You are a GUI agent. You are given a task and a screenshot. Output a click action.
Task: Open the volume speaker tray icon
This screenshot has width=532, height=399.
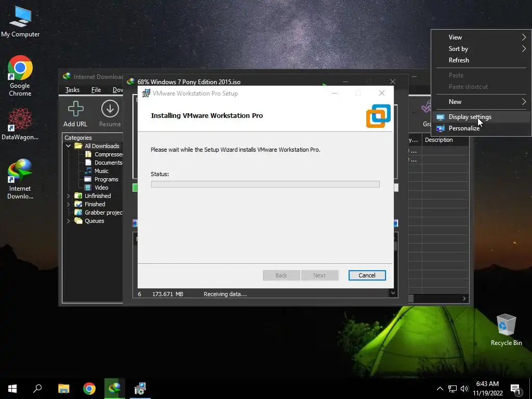(x=464, y=389)
